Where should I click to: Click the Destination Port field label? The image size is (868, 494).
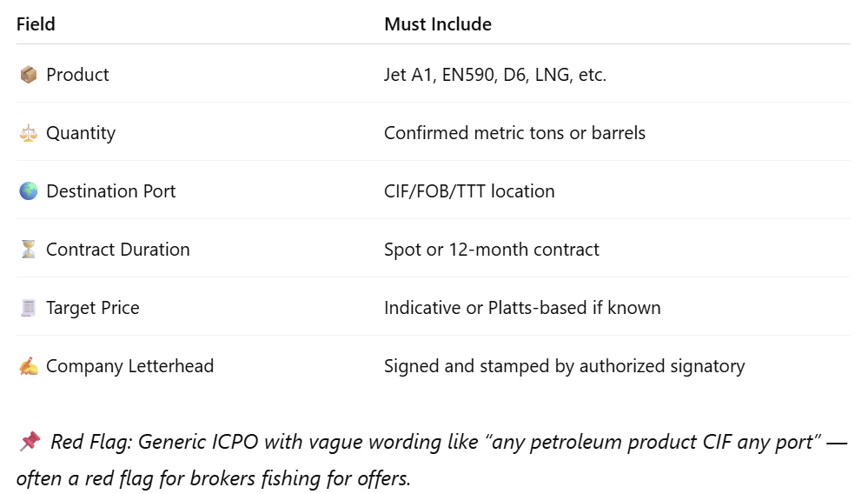click(x=110, y=191)
